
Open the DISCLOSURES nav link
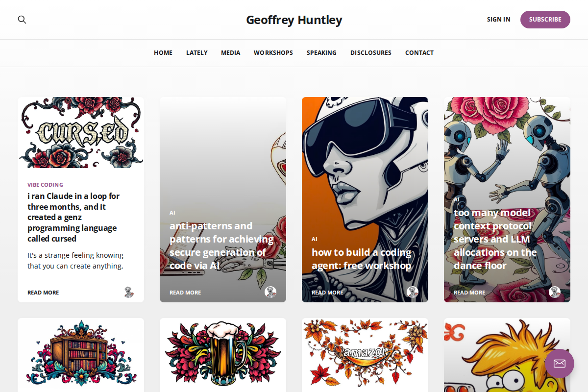(371, 53)
